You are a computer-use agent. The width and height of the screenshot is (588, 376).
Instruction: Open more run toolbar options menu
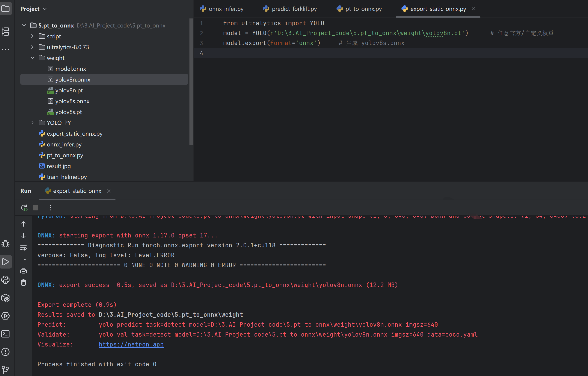click(50, 208)
